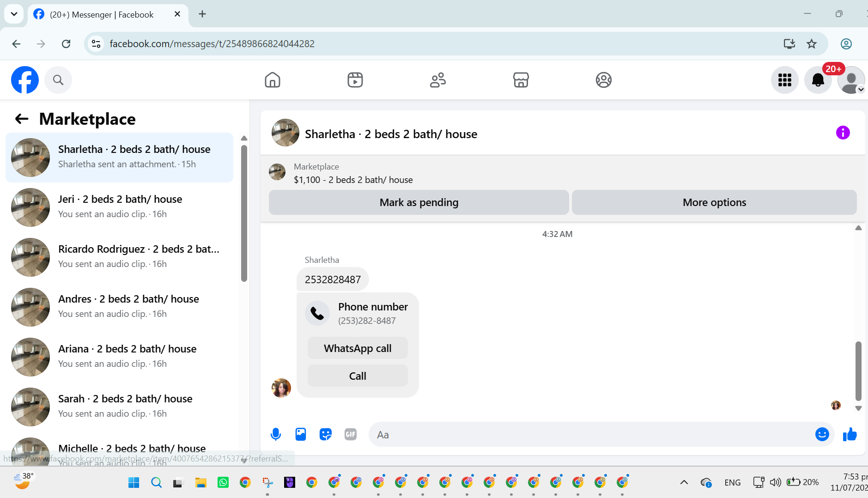Open Andres conversation

[x=120, y=307]
